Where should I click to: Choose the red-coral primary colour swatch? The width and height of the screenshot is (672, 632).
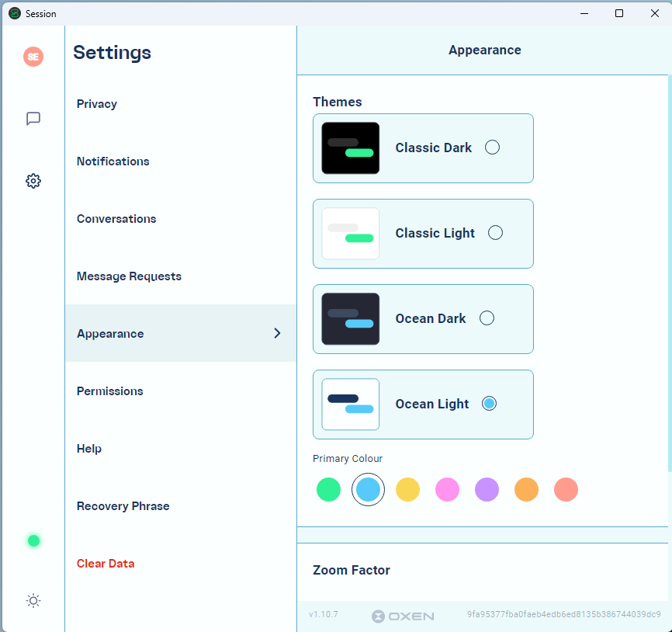(566, 489)
